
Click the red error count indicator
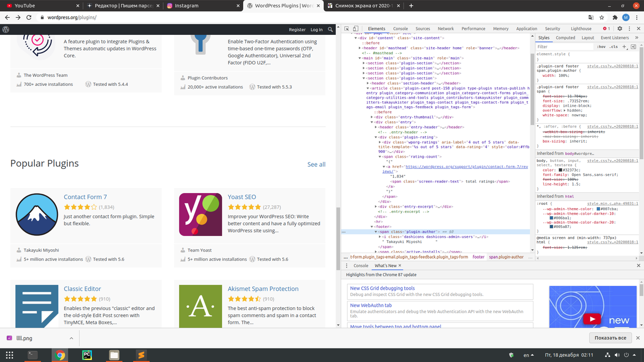pyautogui.click(x=606, y=28)
